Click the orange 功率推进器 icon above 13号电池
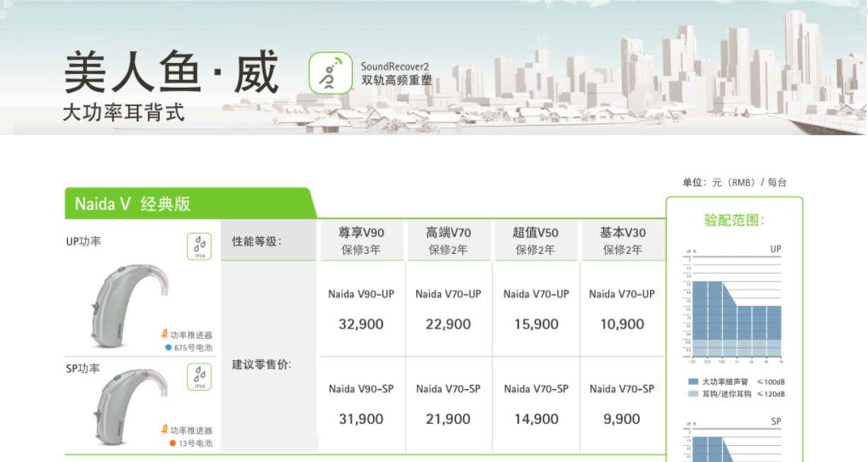 click(164, 429)
